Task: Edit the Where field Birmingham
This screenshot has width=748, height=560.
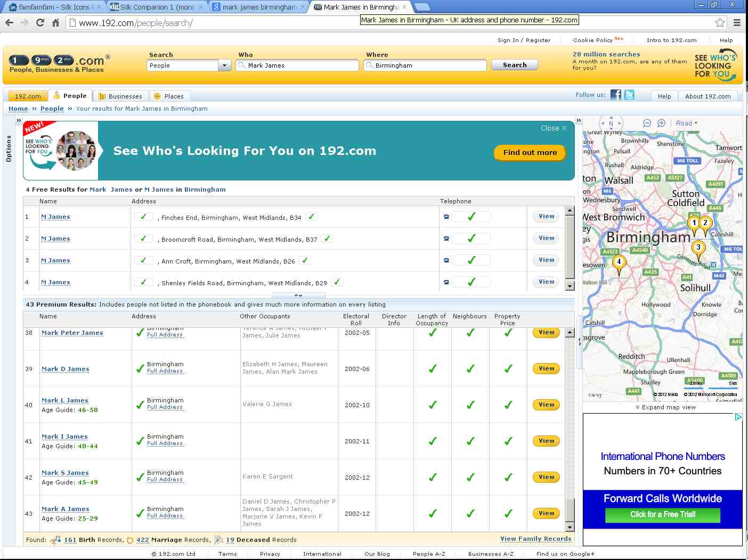Action: coord(425,65)
